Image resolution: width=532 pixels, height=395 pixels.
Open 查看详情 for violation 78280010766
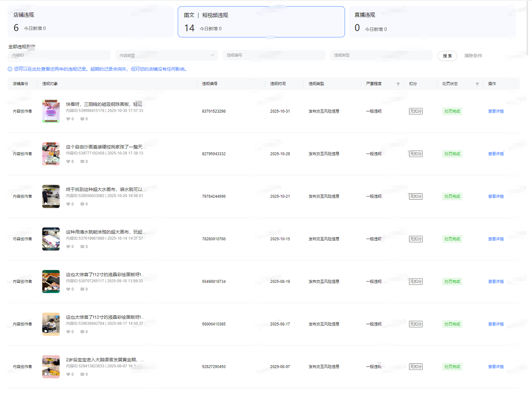click(x=496, y=239)
